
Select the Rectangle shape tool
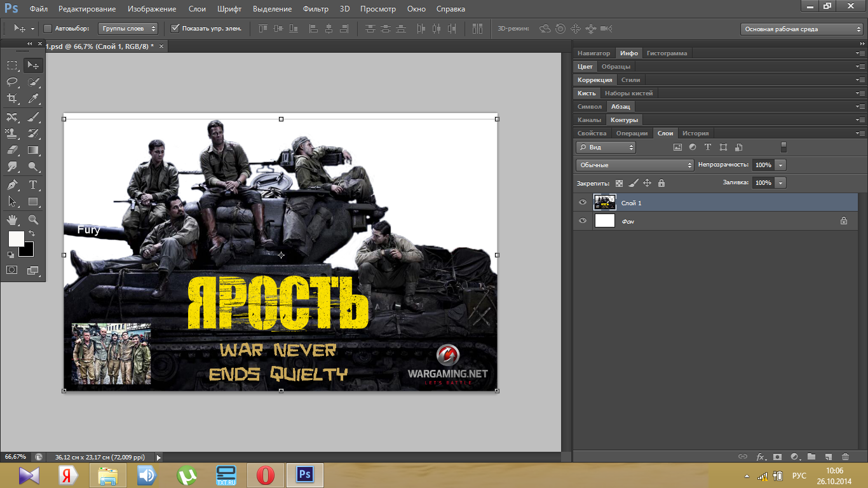33,202
